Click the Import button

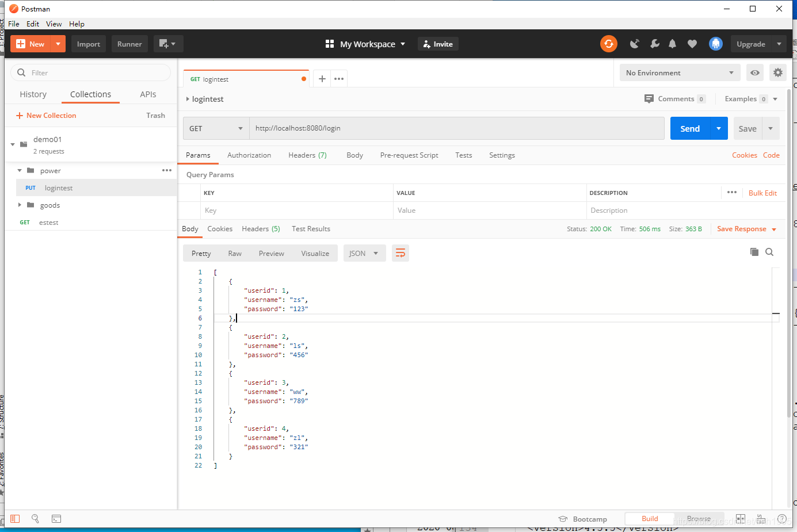pyautogui.click(x=89, y=44)
